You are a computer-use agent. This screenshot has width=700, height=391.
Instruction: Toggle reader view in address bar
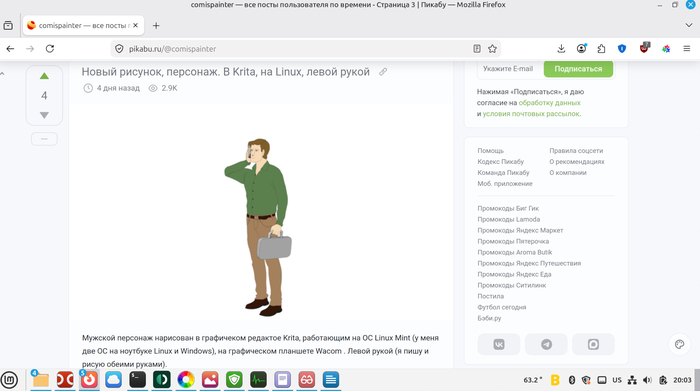477,49
